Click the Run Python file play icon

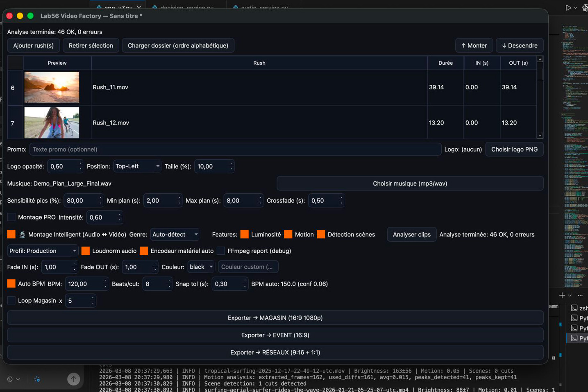tap(568, 8)
